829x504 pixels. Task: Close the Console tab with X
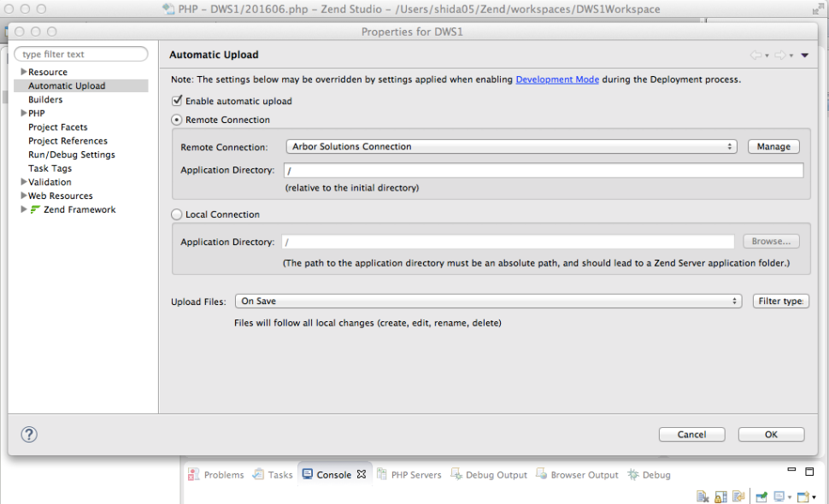pos(362,474)
